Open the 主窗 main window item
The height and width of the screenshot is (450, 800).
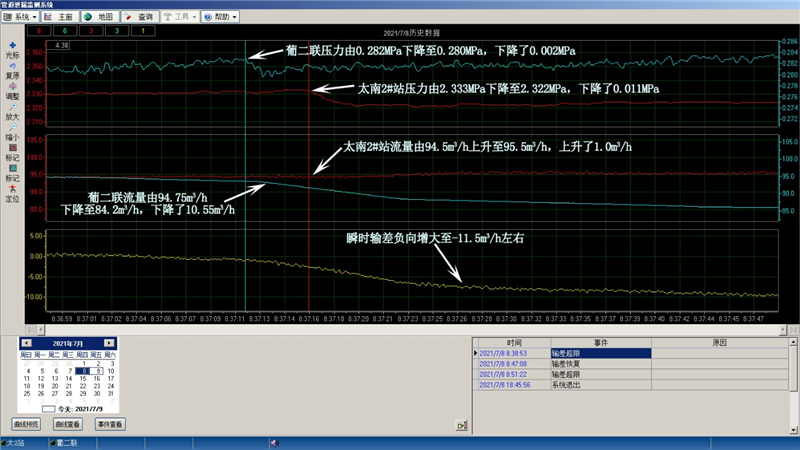point(59,17)
